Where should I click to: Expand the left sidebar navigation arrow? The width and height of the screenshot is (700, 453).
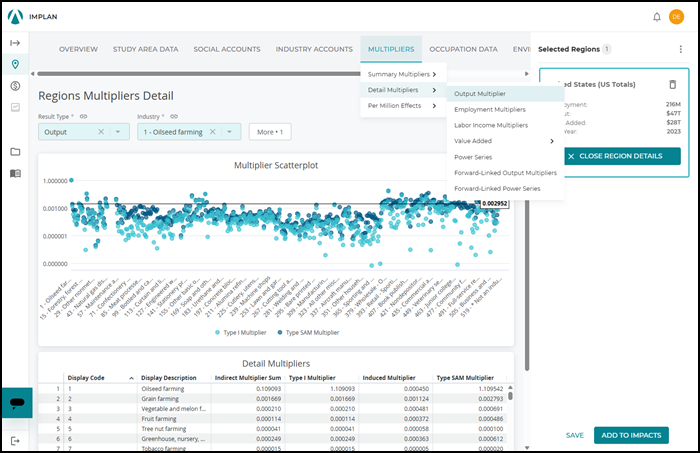coord(15,43)
